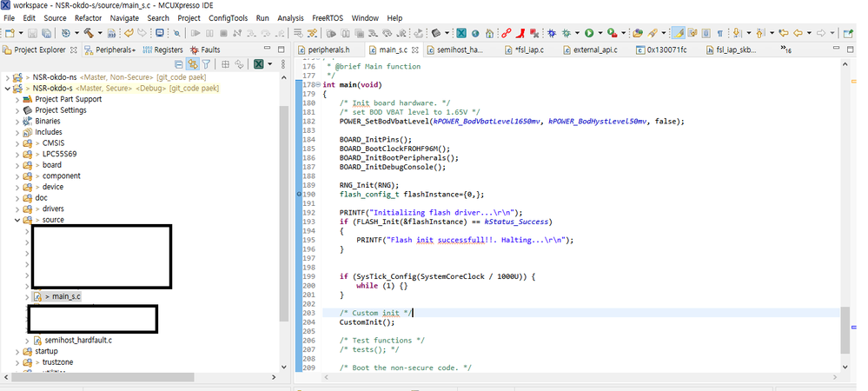Screen dimensions: 868x391
Task: Close the main_s.c editor tab
Action: pos(414,50)
